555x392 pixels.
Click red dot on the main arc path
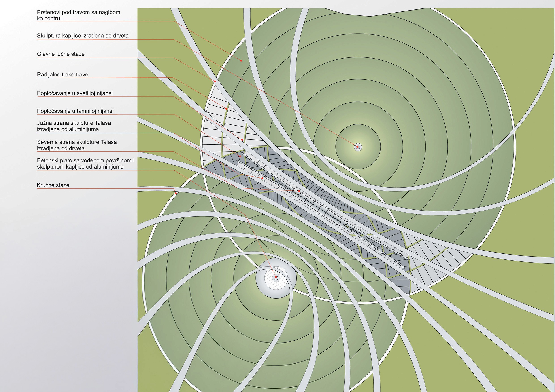pyautogui.click(x=215, y=82)
